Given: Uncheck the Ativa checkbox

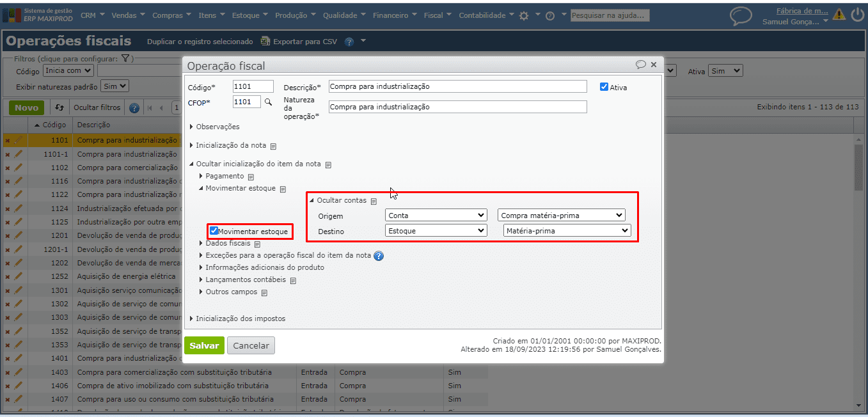Looking at the screenshot, I should [x=604, y=87].
